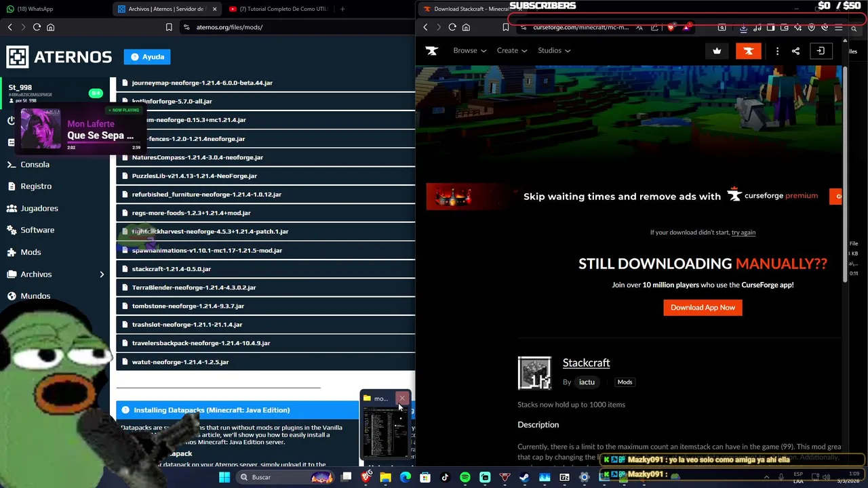The height and width of the screenshot is (488, 868).
Task: Open browser downloads icon in CurseForge window
Action: 743,28
